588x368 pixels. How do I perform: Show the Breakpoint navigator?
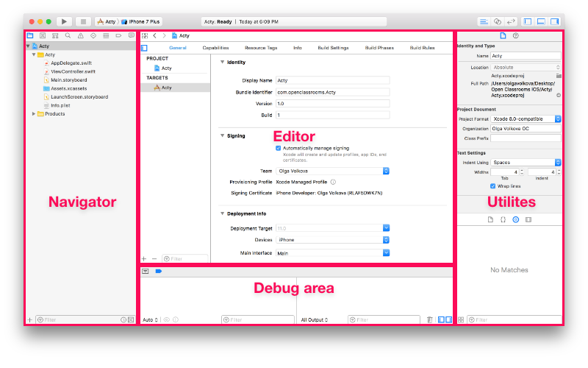[x=118, y=35]
